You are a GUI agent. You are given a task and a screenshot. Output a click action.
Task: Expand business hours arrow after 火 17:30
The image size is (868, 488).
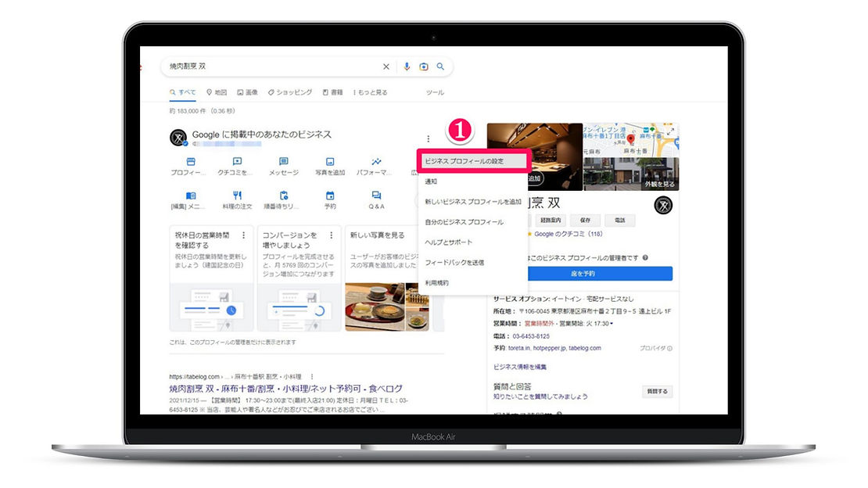pos(612,324)
